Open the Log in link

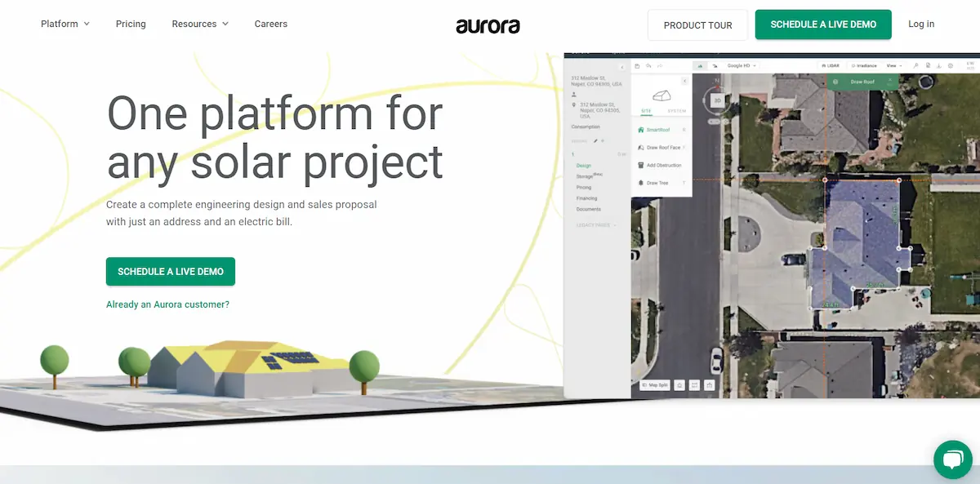921,24
